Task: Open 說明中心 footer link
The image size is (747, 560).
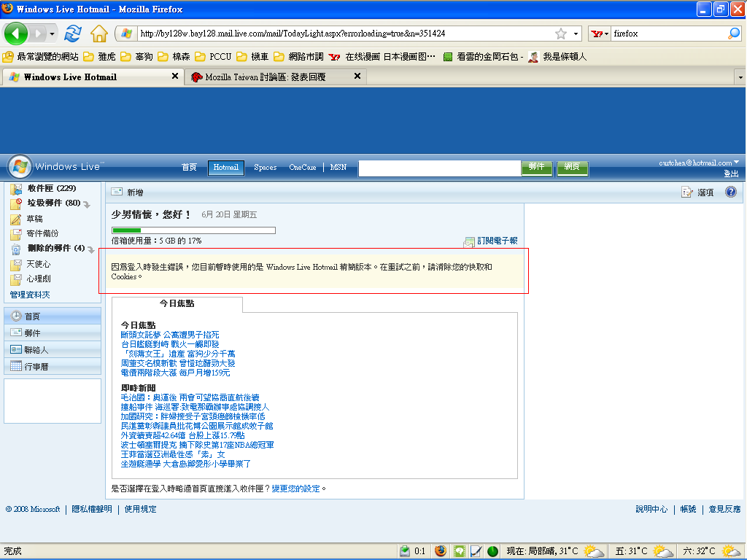Action: click(x=651, y=509)
